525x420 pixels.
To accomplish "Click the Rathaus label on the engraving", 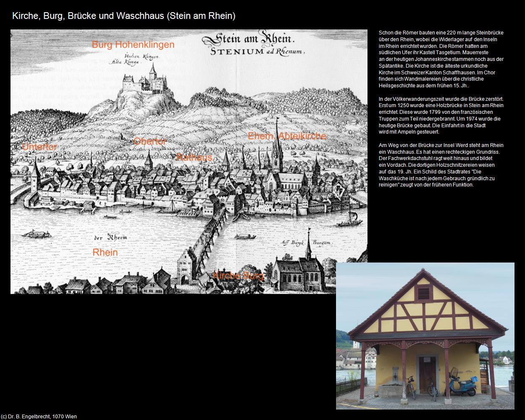I will pos(194,157).
